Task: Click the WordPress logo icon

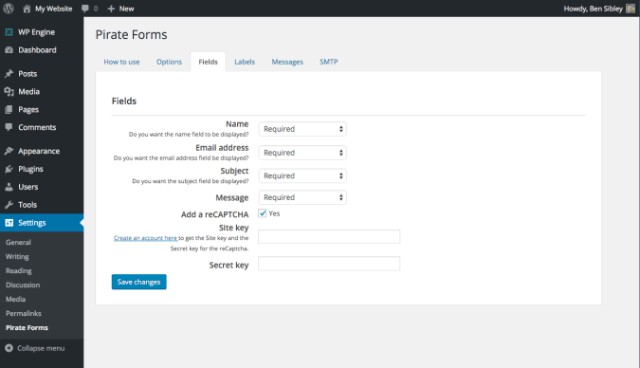Action: (8, 8)
